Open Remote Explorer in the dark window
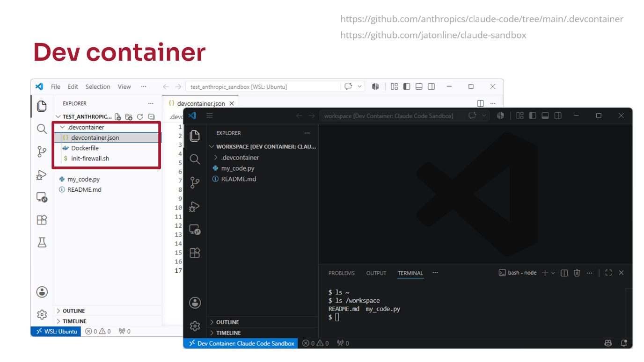 (195, 230)
